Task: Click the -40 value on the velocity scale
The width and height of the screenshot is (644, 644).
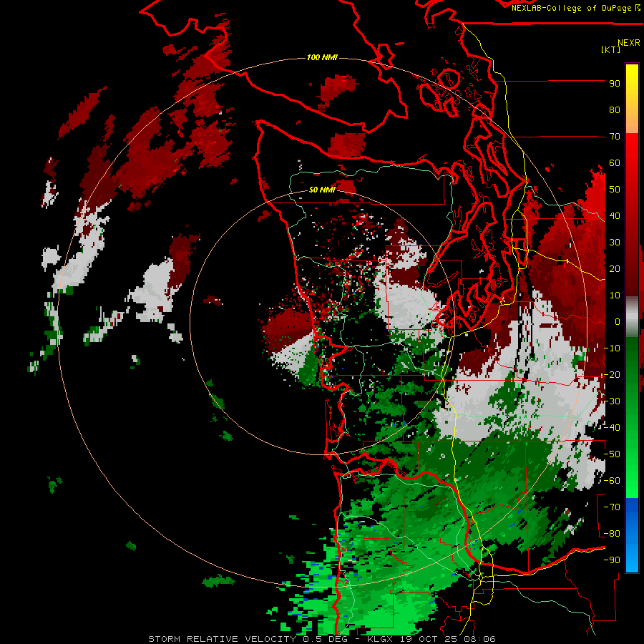Action: coord(612,428)
